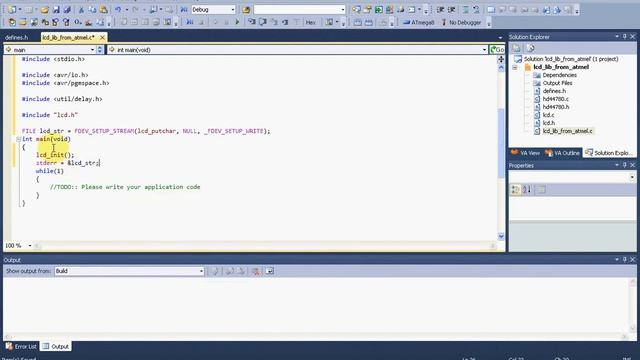
Task: Select hd44780.h in Solution Explorer
Action: click(556, 107)
